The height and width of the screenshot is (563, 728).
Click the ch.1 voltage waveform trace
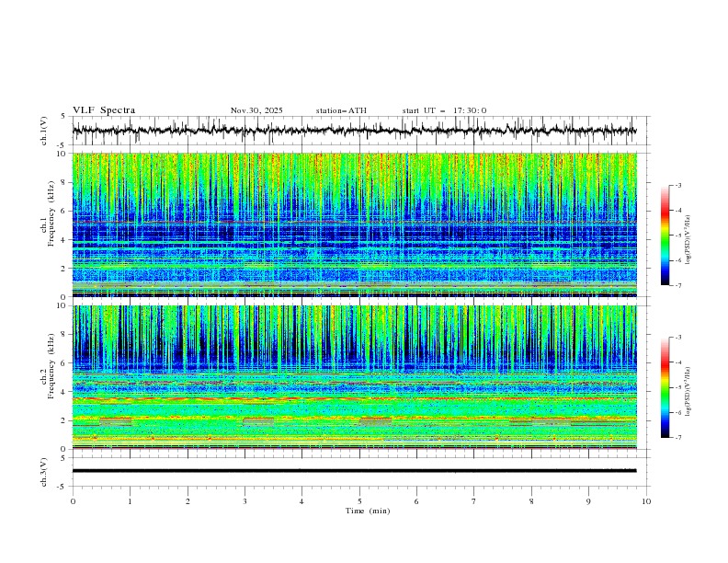[354, 131]
